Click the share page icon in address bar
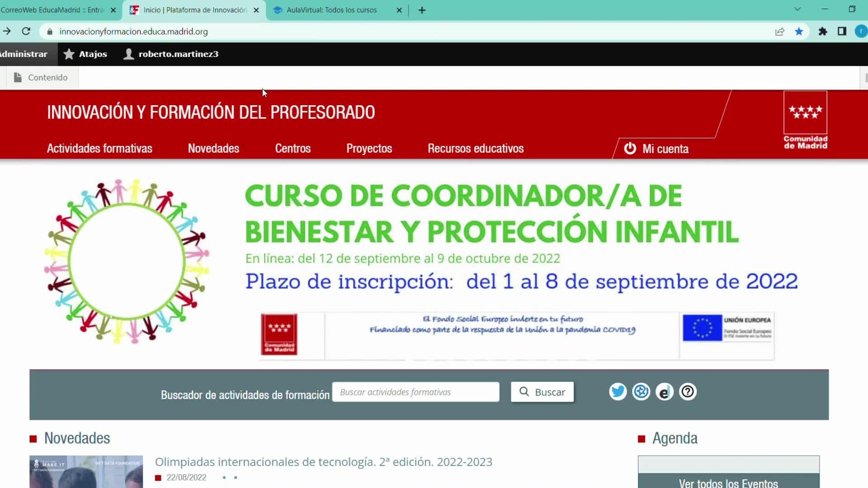This screenshot has height=488, width=868. pos(779,32)
